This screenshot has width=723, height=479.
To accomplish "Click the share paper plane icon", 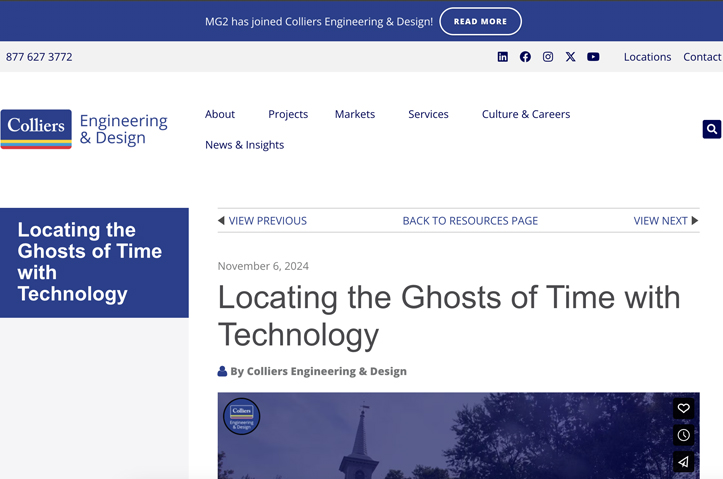I will click(683, 461).
